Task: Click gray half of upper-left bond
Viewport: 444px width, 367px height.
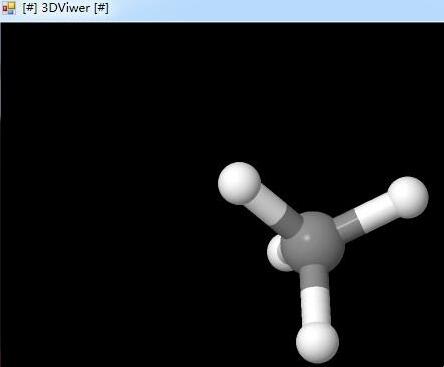Action: coord(287,223)
